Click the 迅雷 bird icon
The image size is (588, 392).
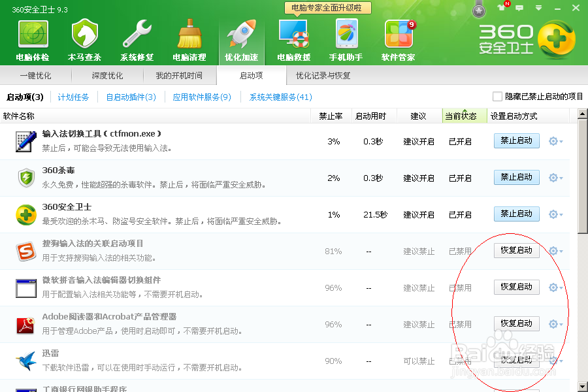coord(26,361)
